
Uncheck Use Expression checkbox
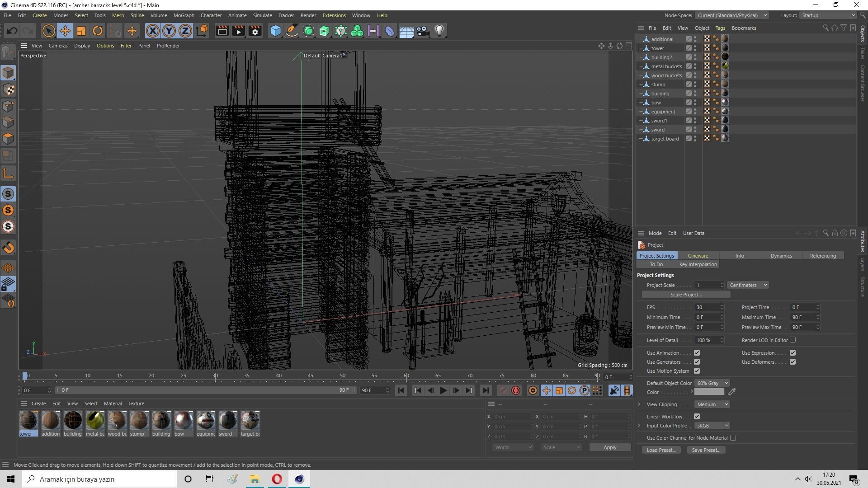coord(793,353)
